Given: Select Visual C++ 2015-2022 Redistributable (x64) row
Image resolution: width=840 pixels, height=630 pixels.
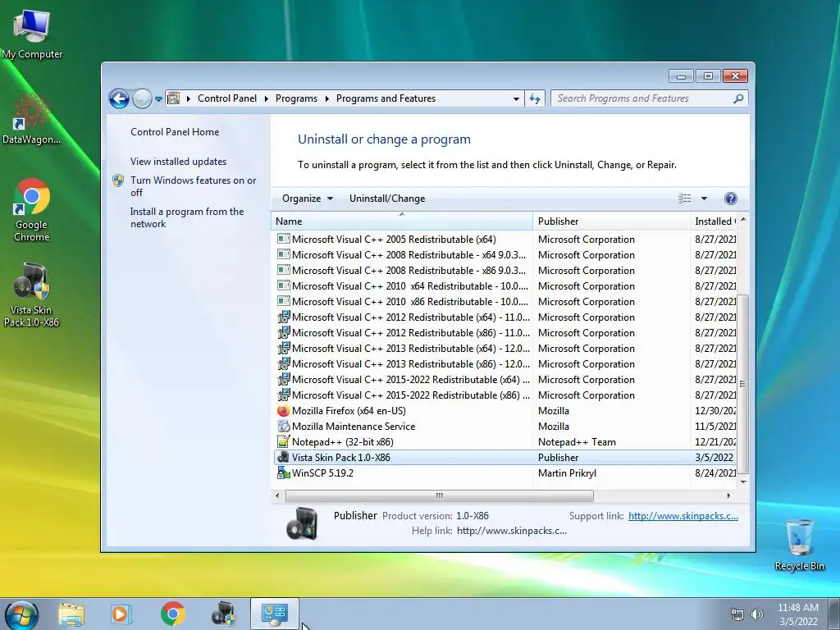Looking at the screenshot, I should [x=504, y=380].
